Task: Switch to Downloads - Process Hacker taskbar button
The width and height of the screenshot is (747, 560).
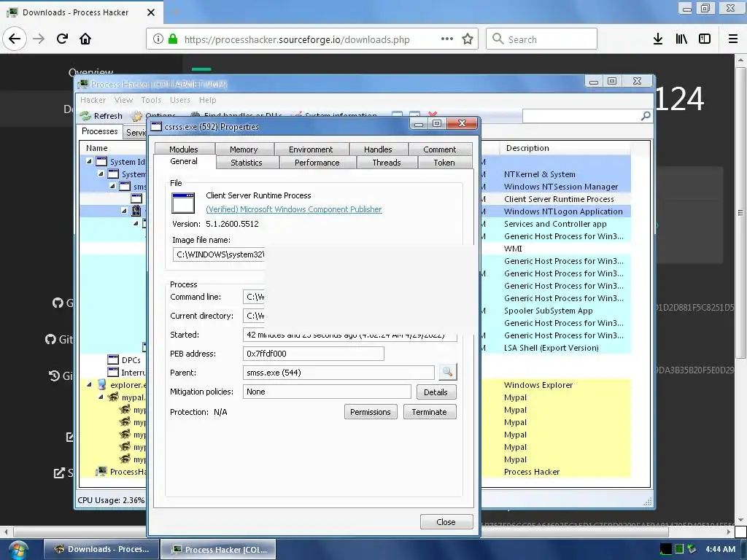Action: click(x=101, y=550)
